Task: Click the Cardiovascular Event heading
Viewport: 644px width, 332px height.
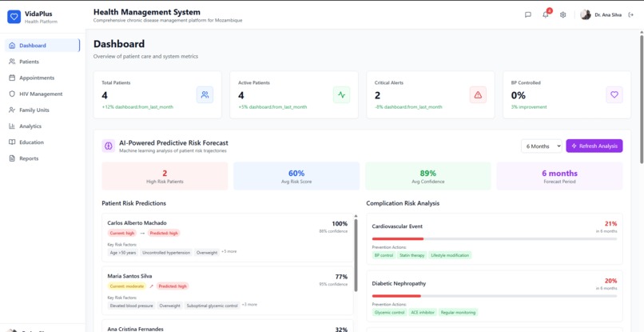Action: pos(397,226)
